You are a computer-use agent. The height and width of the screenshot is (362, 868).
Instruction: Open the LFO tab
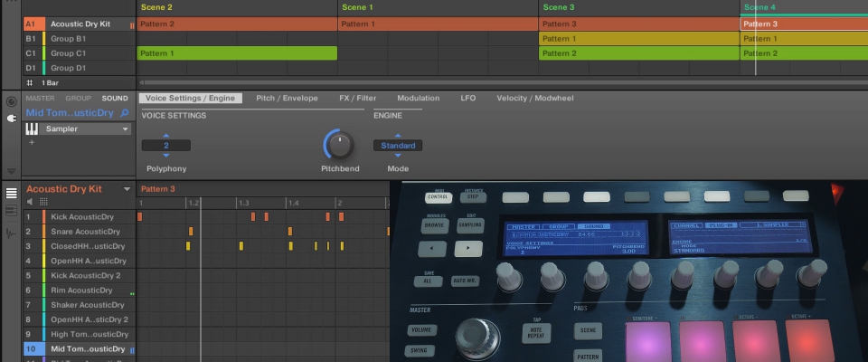tap(467, 98)
